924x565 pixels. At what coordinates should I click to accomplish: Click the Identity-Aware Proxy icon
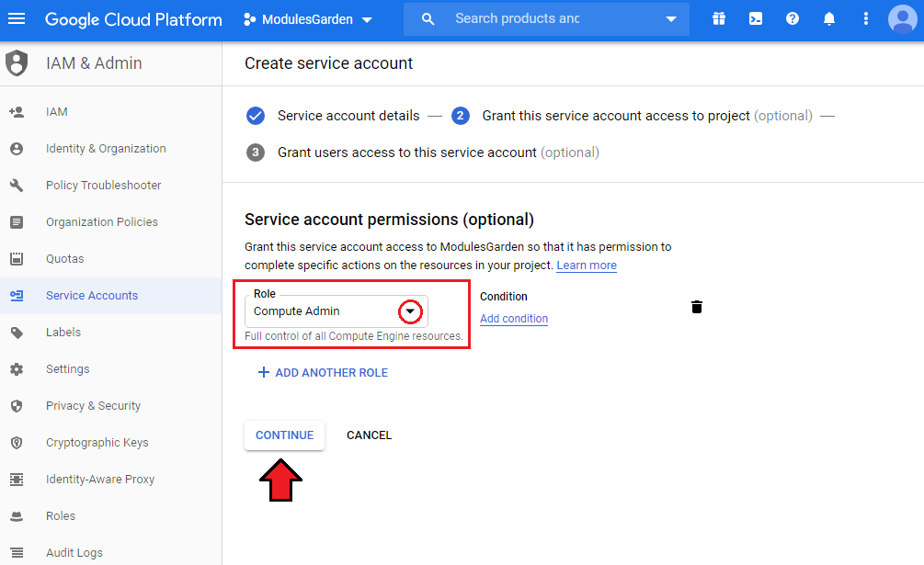pyautogui.click(x=17, y=479)
